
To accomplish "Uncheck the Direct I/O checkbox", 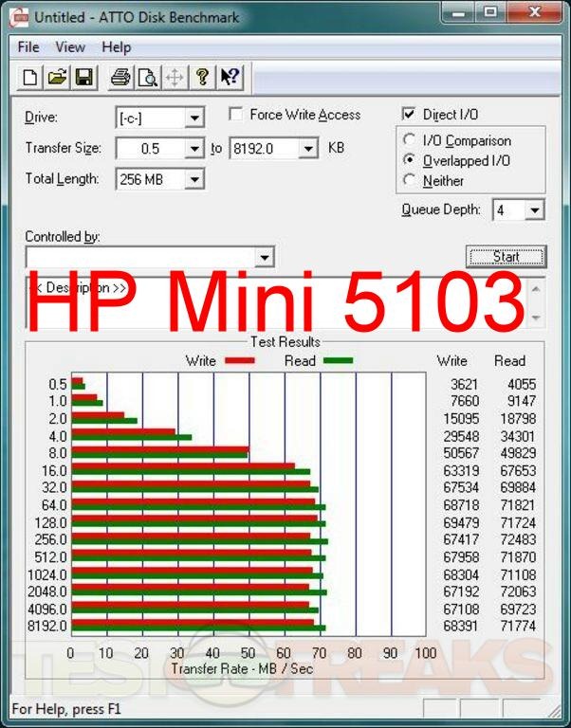I will click(x=409, y=115).
